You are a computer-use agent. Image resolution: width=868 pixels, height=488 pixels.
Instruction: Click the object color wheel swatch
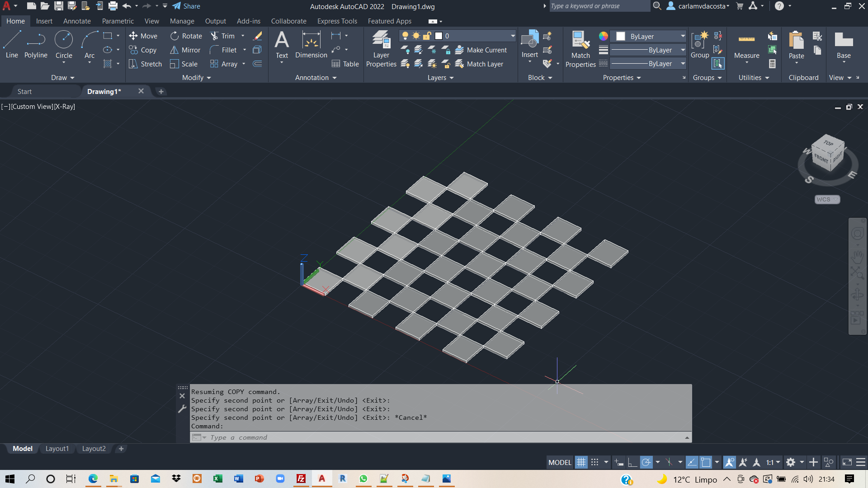(604, 36)
